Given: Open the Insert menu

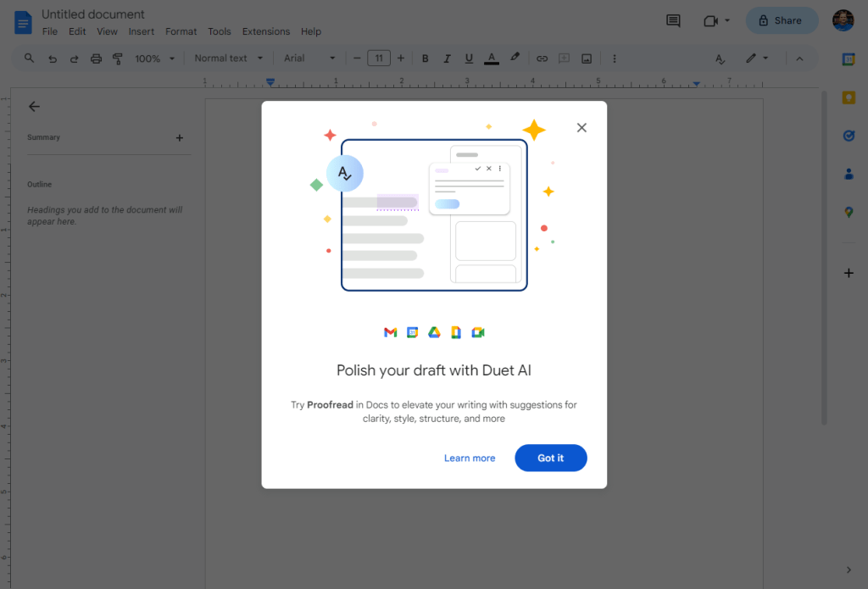Looking at the screenshot, I should pyautogui.click(x=142, y=31).
